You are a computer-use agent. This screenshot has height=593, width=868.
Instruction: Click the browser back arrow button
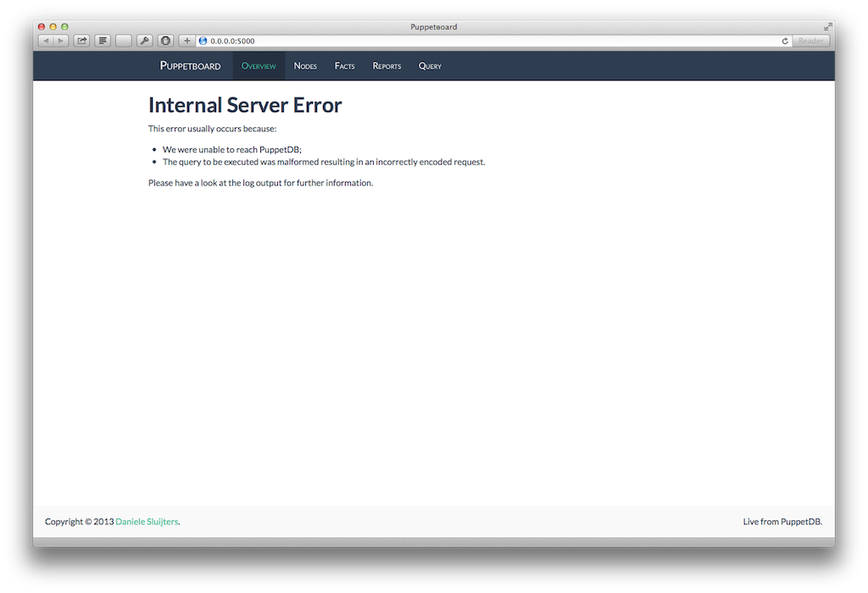[46, 41]
